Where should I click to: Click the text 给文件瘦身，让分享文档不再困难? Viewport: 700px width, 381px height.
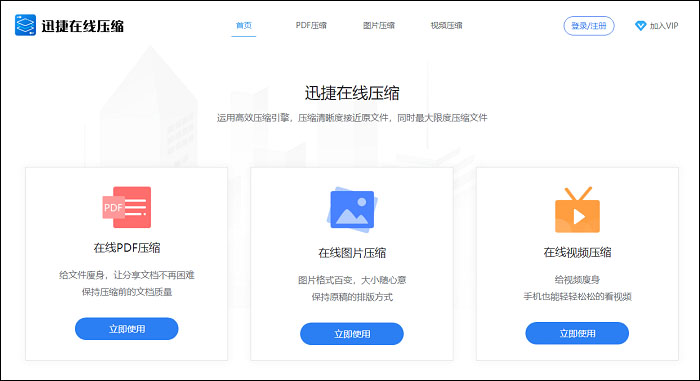[x=127, y=275]
